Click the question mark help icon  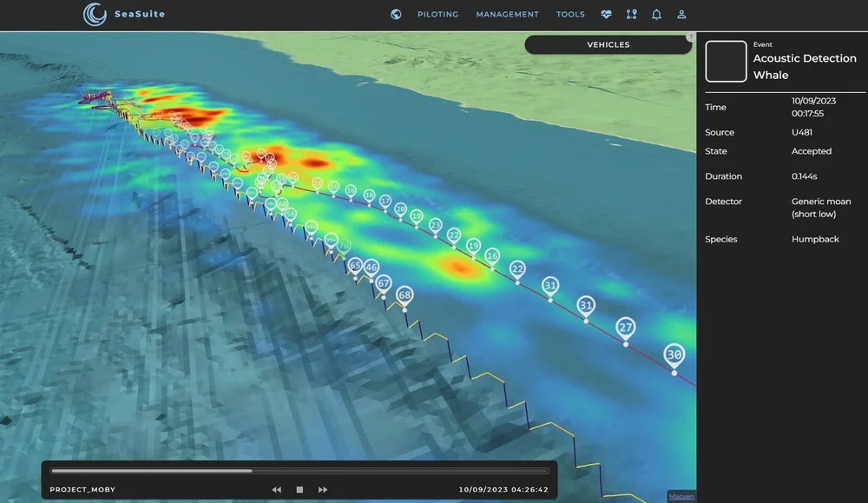[x=690, y=37]
